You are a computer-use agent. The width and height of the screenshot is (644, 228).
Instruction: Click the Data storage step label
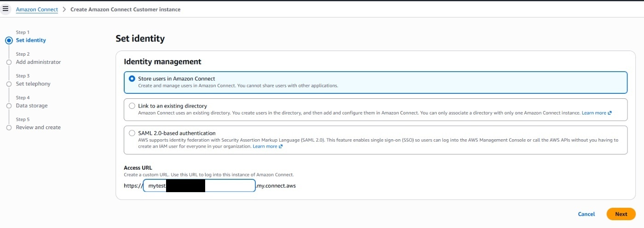tap(32, 106)
